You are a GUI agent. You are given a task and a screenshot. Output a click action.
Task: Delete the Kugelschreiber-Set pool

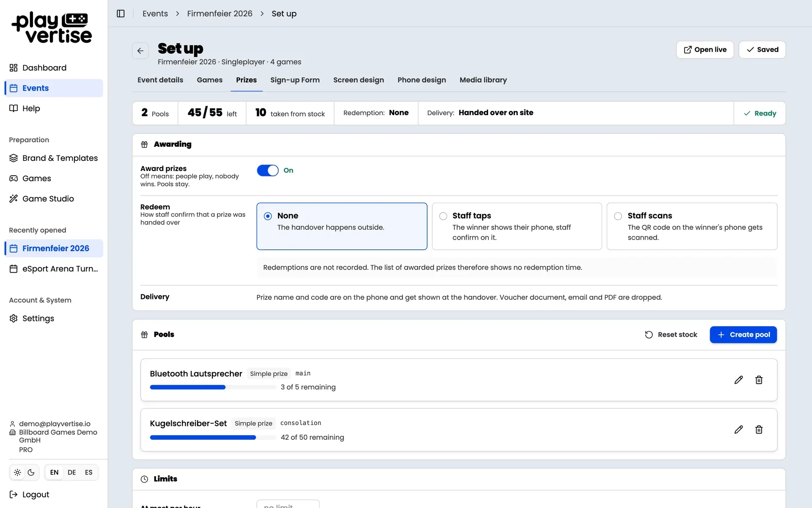coord(759,430)
